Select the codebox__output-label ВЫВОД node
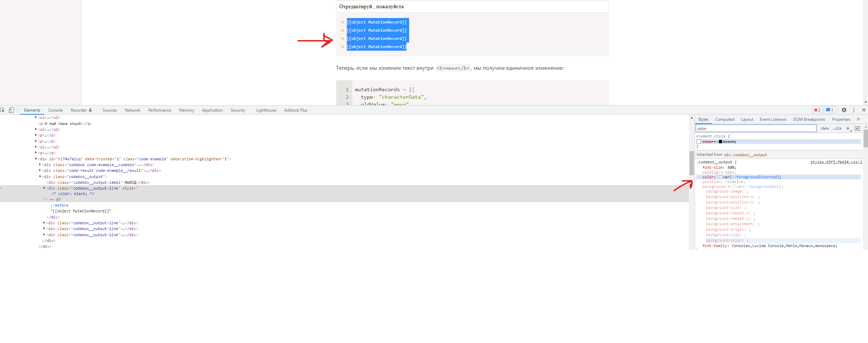 (98, 182)
